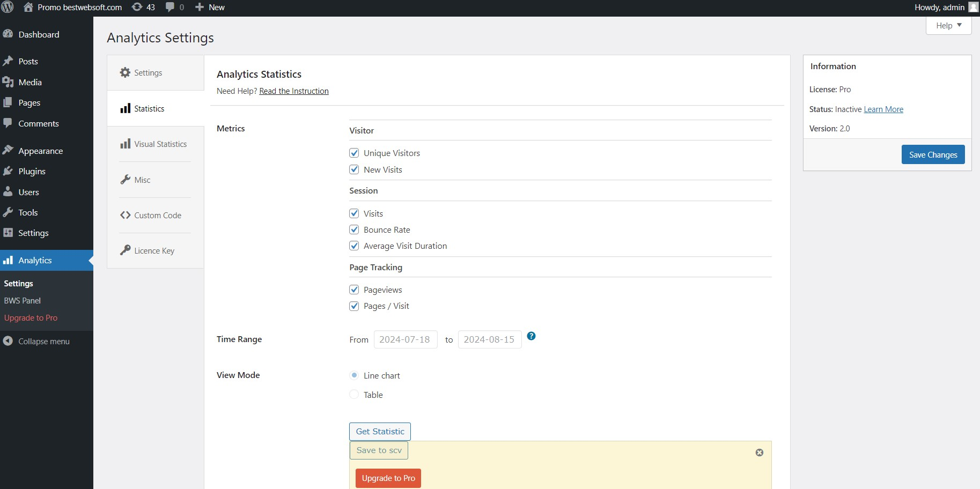Click the WordPress logo icon

pos(8,7)
